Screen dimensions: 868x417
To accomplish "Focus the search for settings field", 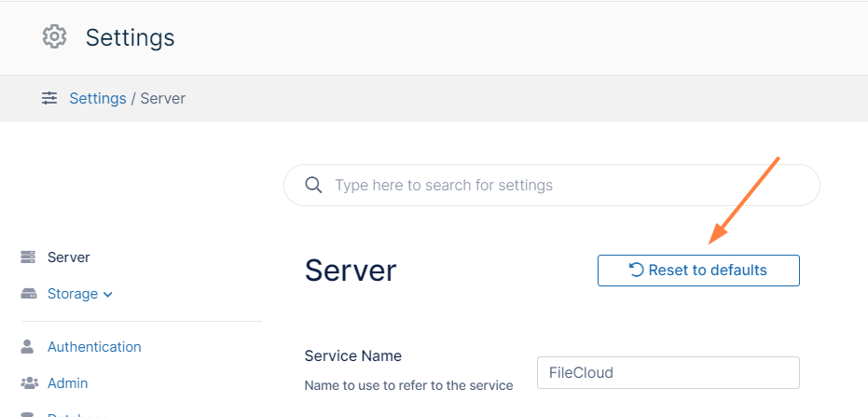I will (559, 185).
